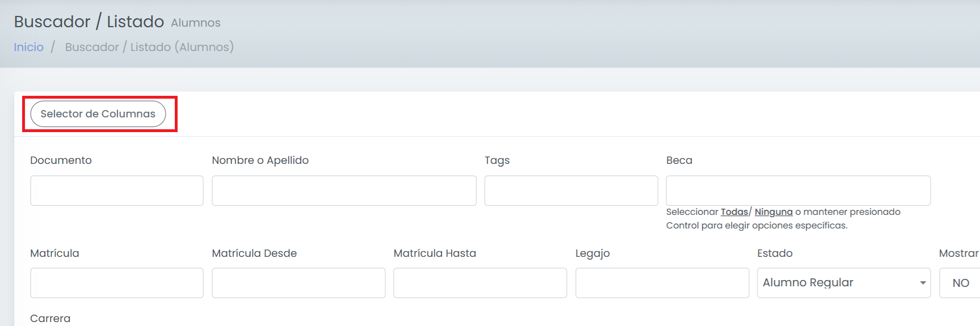This screenshot has height=326, width=980.
Task: Open the Mostrar dropdown showing NO
Action: [960, 283]
